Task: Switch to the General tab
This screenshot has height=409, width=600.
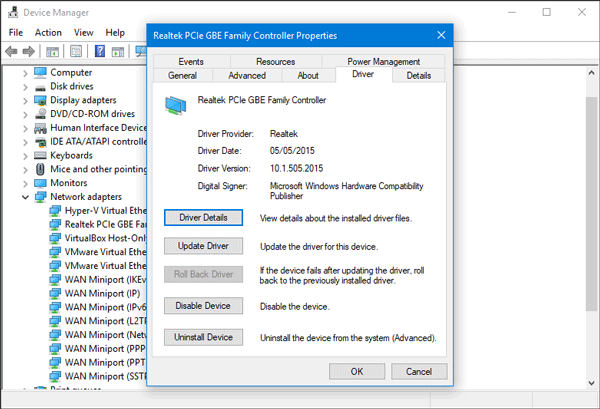Action: (x=183, y=75)
